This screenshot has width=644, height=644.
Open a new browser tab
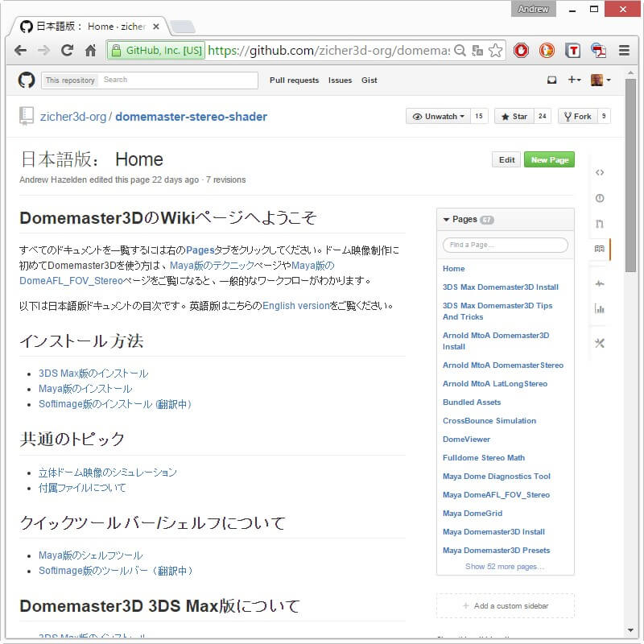pyautogui.click(x=183, y=27)
